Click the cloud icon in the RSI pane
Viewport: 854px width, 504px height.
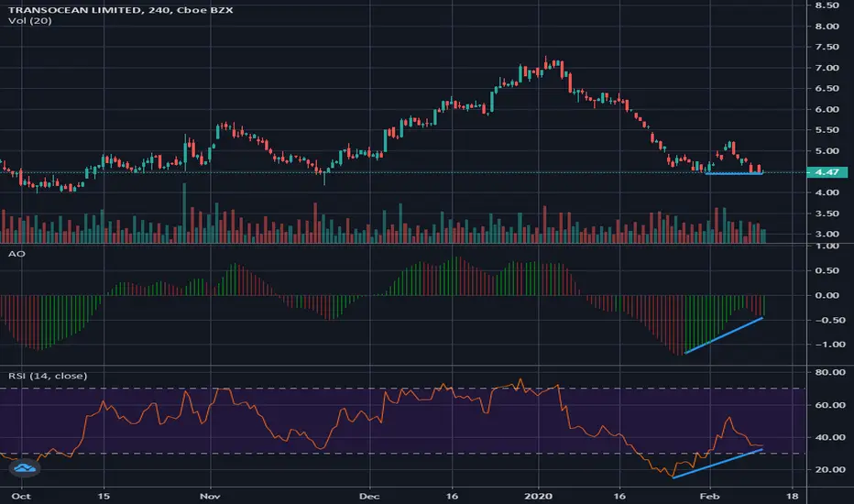coord(25,467)
